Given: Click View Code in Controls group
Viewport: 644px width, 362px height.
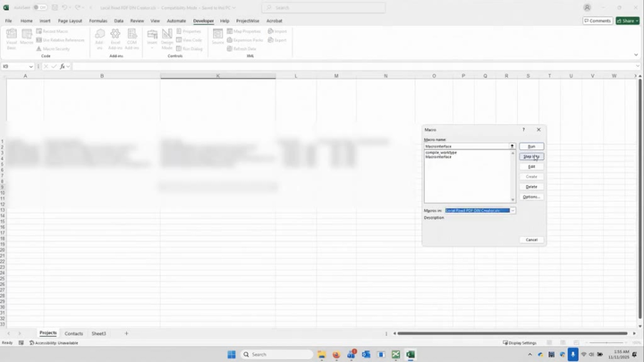Looking at the screenshot, I should pos(189,40).
